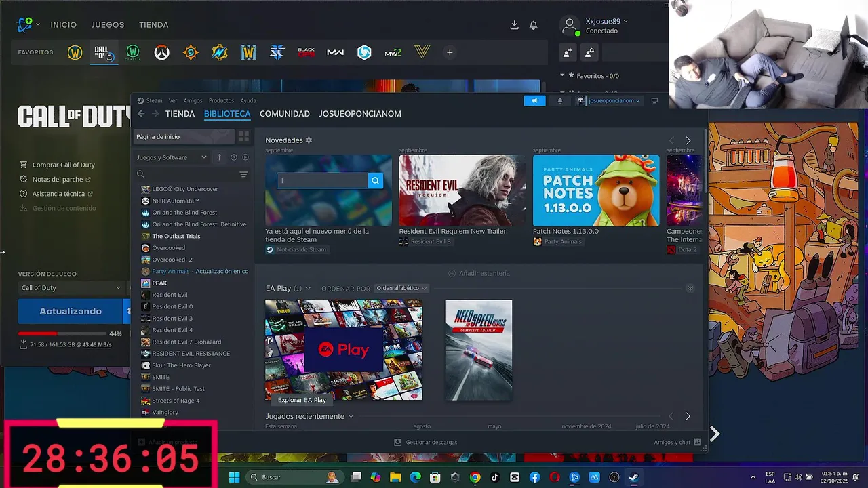The image size is (868, 488).
Task: Open Black Ops favorite icon
Action: pos(306,52)
